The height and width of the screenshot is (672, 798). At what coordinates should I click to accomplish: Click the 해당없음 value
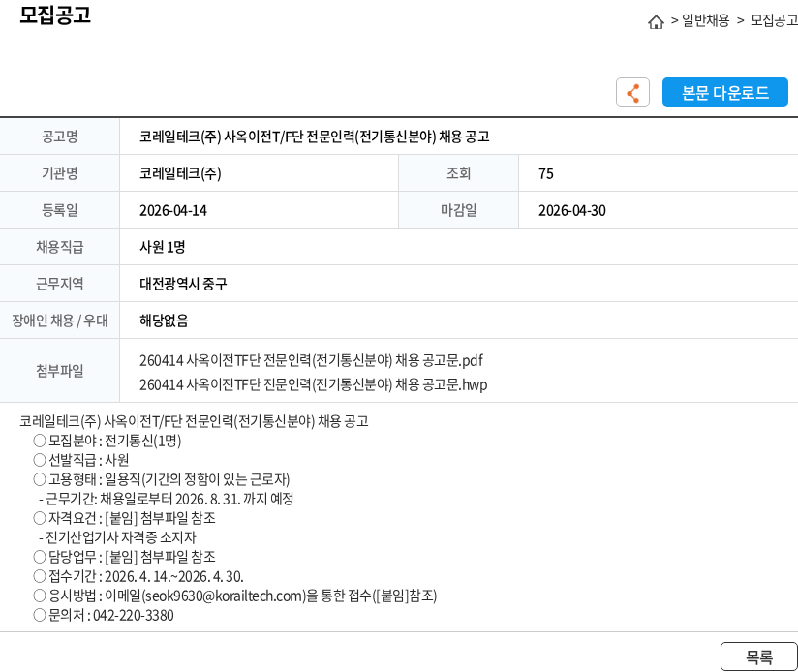coord(164,320)
